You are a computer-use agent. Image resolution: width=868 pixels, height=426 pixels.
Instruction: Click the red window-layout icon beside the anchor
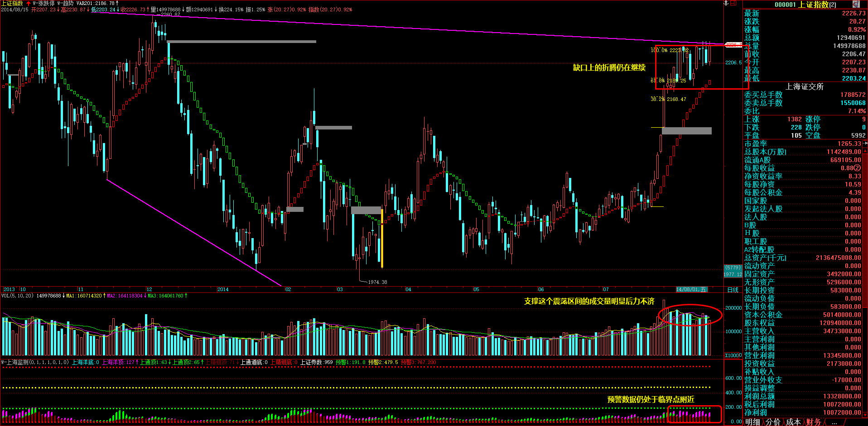pos(734,3)
